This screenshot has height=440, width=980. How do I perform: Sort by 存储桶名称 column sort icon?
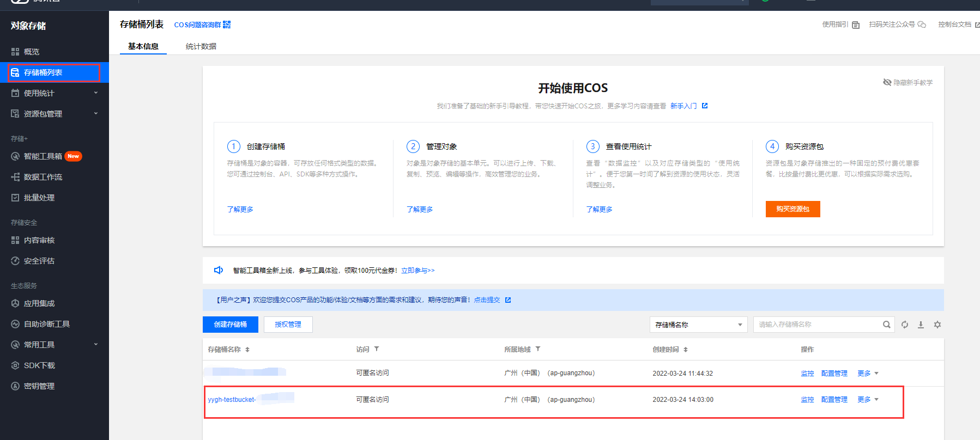(x=247, y=350)
